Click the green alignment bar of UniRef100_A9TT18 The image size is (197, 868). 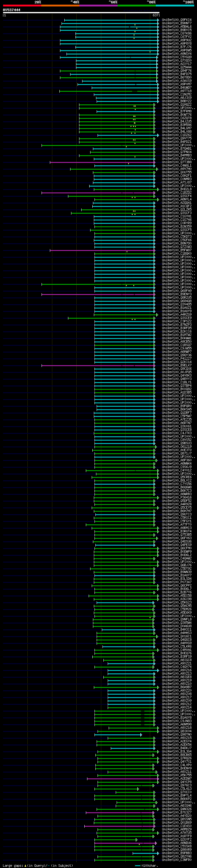coord(109,91)
